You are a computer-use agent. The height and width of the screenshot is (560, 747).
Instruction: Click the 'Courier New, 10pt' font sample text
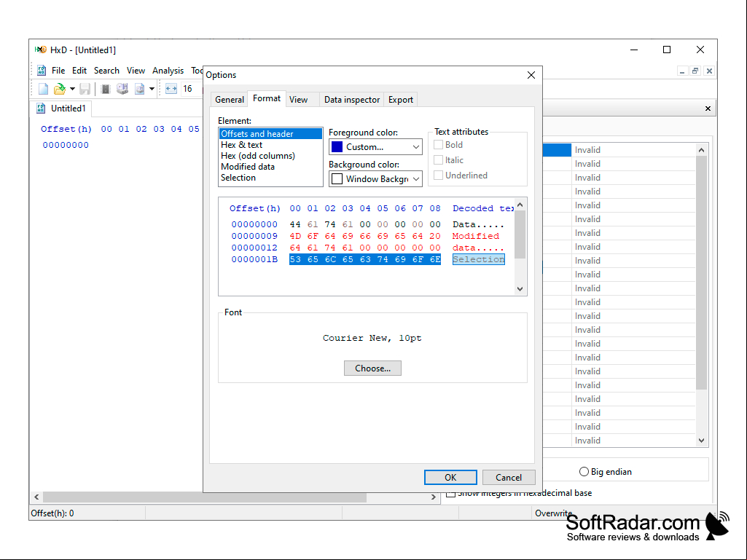[372, 338]
